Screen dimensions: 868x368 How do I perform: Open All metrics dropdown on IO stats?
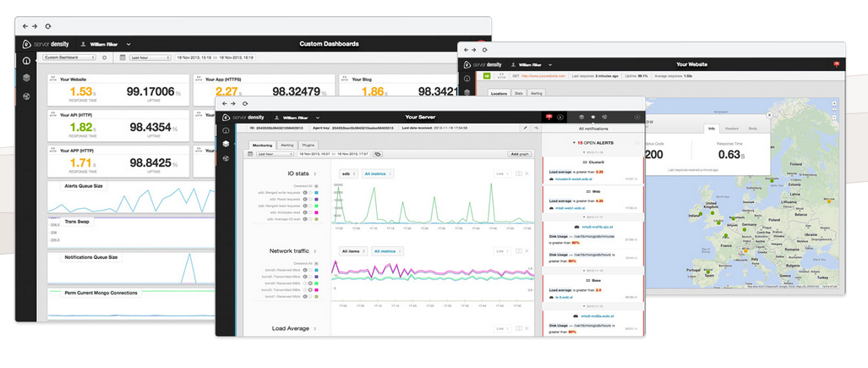coord(378,173)
